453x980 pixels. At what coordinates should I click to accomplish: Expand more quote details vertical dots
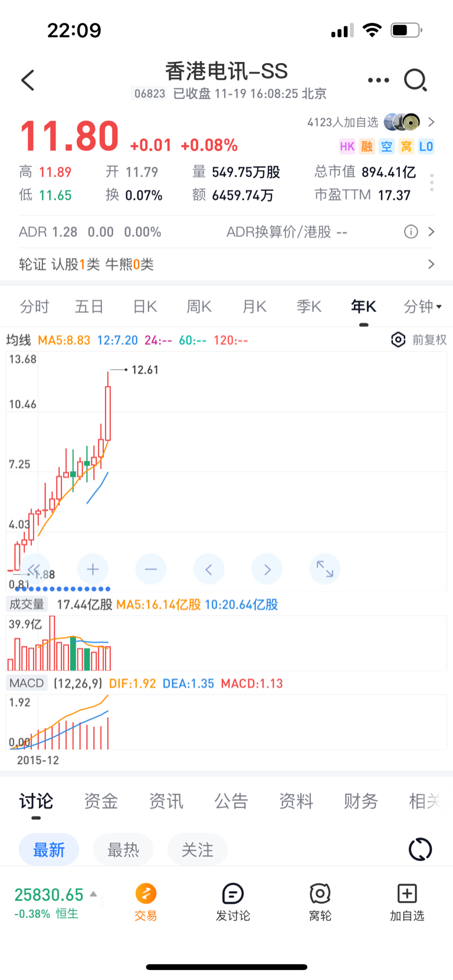tap(432, 183)
